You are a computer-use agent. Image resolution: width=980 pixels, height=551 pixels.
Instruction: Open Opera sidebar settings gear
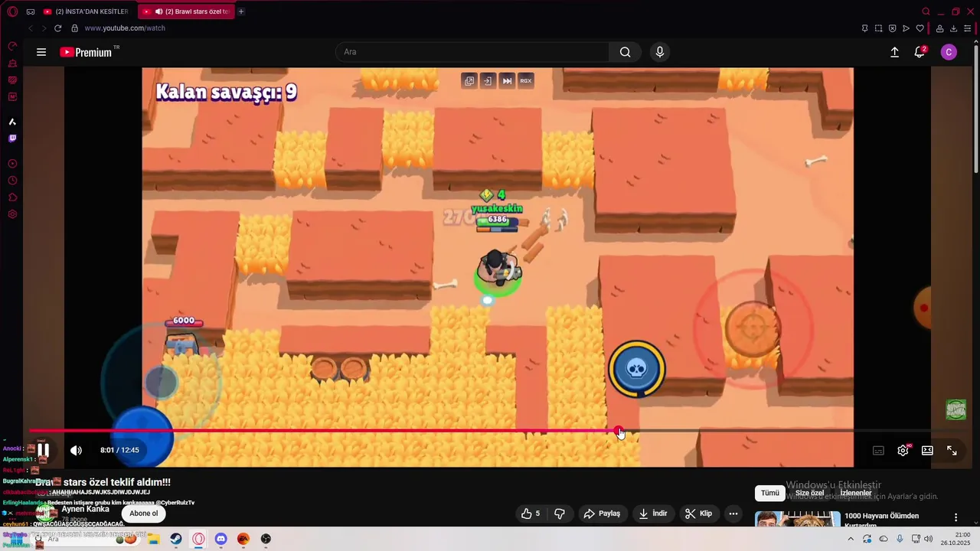click(x=12, y=214)
